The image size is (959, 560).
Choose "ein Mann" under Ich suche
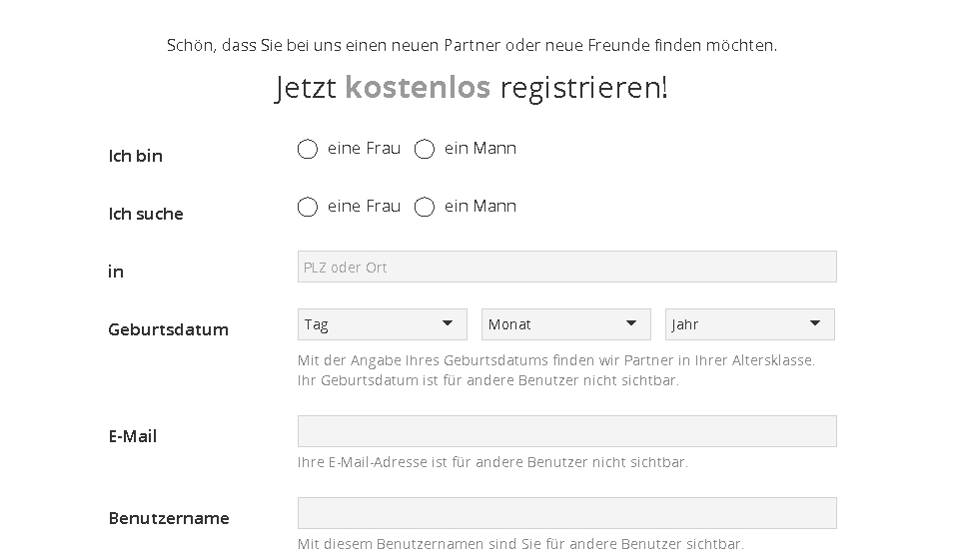coord(425,208)
